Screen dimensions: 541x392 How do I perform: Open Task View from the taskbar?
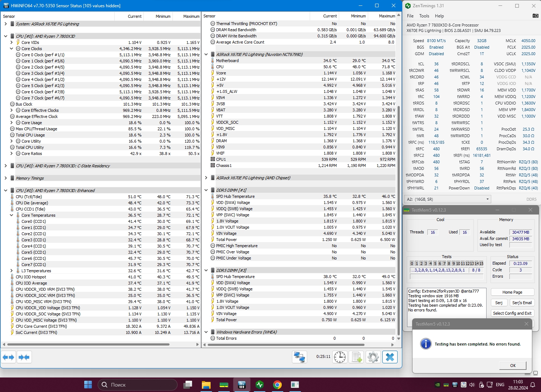[188, 384]
